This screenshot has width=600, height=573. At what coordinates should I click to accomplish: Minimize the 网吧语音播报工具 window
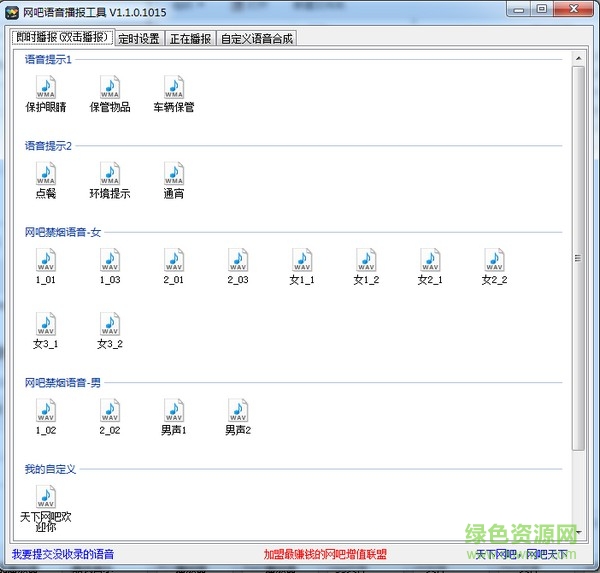519,9
